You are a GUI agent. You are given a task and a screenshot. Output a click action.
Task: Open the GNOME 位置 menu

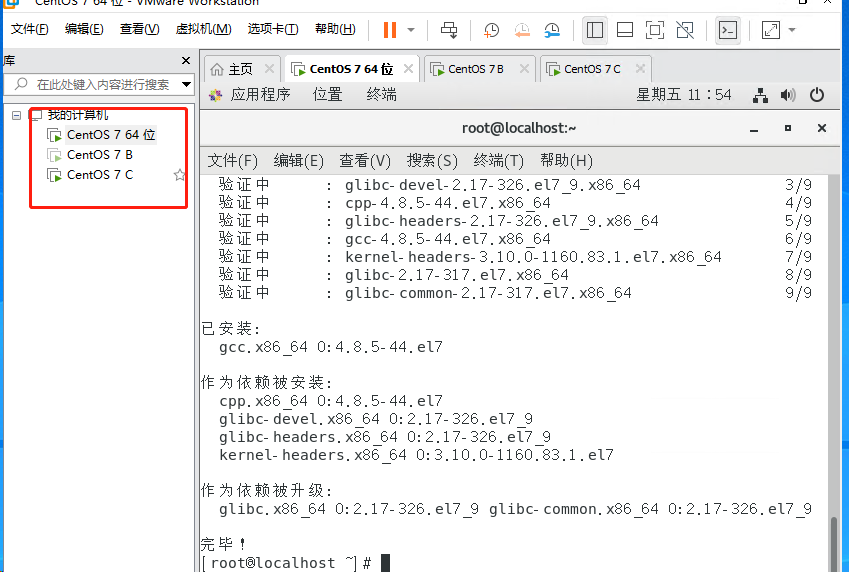click(328, 95)
